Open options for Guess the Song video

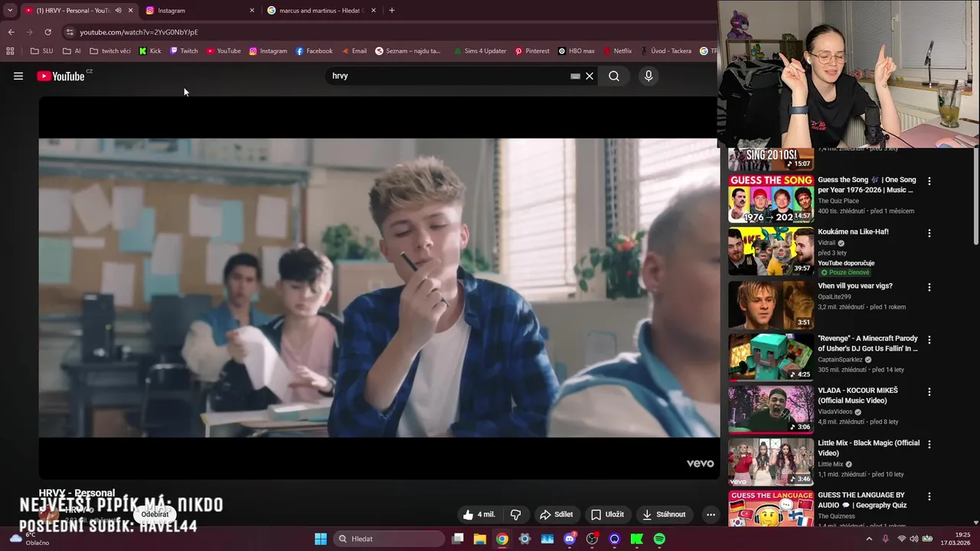[x=929, y=181]
